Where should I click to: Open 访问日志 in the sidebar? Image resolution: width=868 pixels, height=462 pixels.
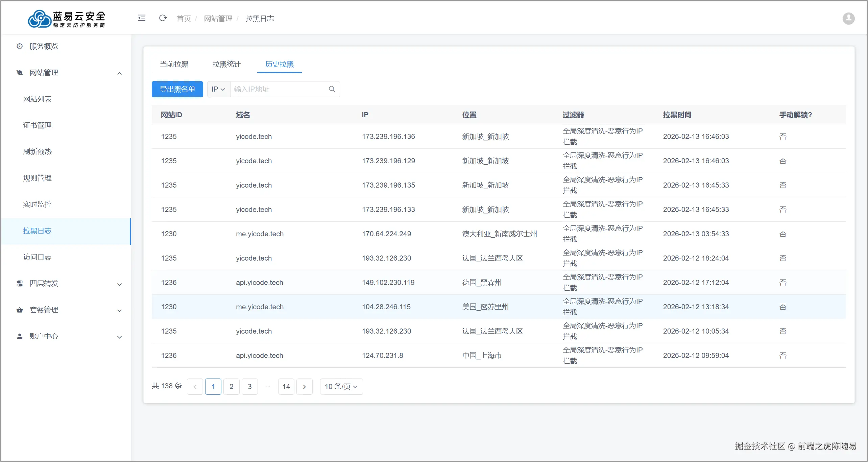pos(37,257)
